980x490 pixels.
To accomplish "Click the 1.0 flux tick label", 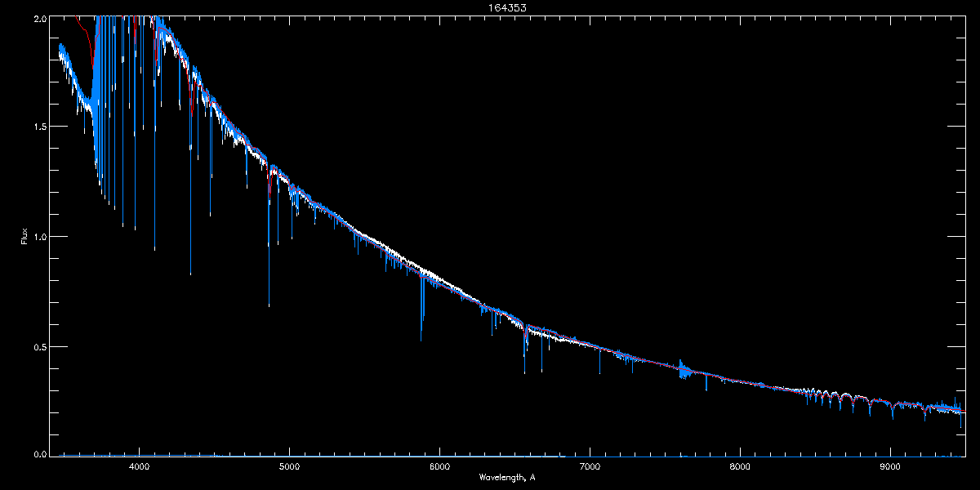I will point(40,237).
